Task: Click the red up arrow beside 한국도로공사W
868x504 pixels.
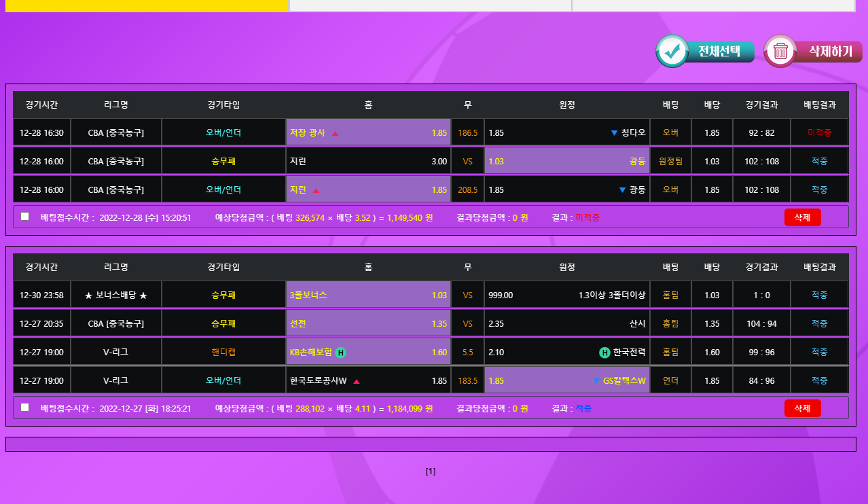Action: click(x=357, y=381)
